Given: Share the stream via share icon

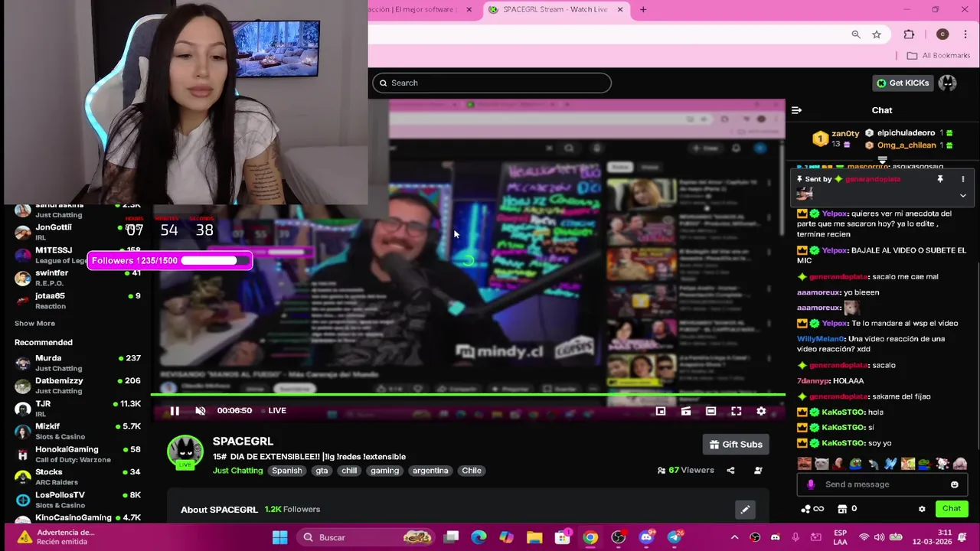Looking at the screenshot, I should (730, 471).
